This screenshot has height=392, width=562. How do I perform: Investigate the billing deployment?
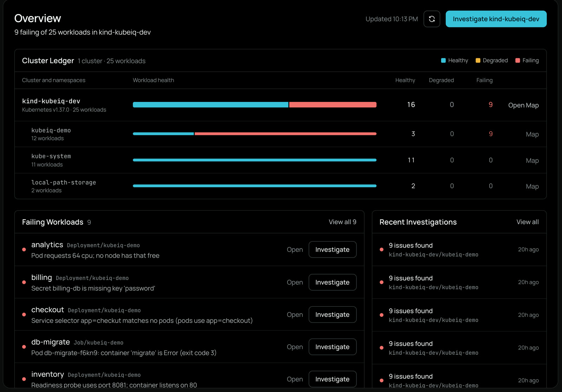click(x=332, y=282)
